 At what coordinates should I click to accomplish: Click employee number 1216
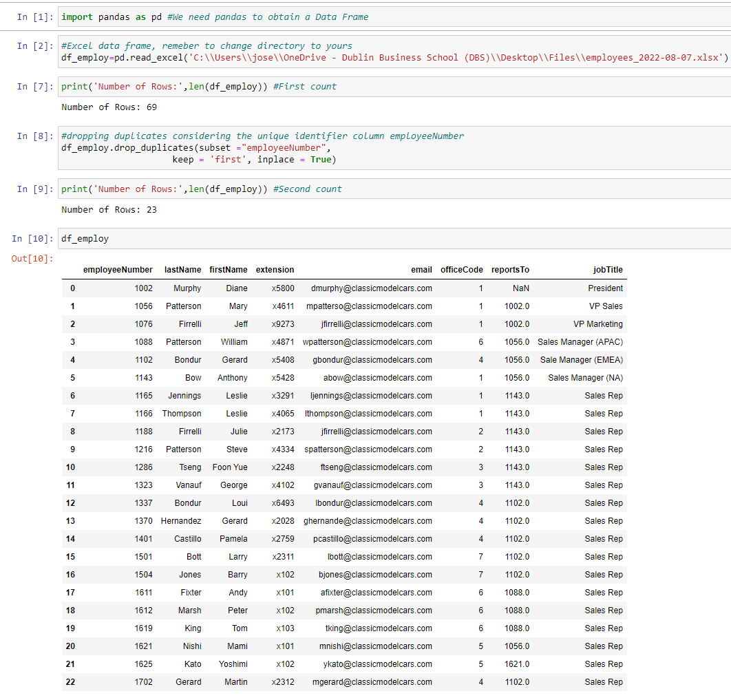144,449
